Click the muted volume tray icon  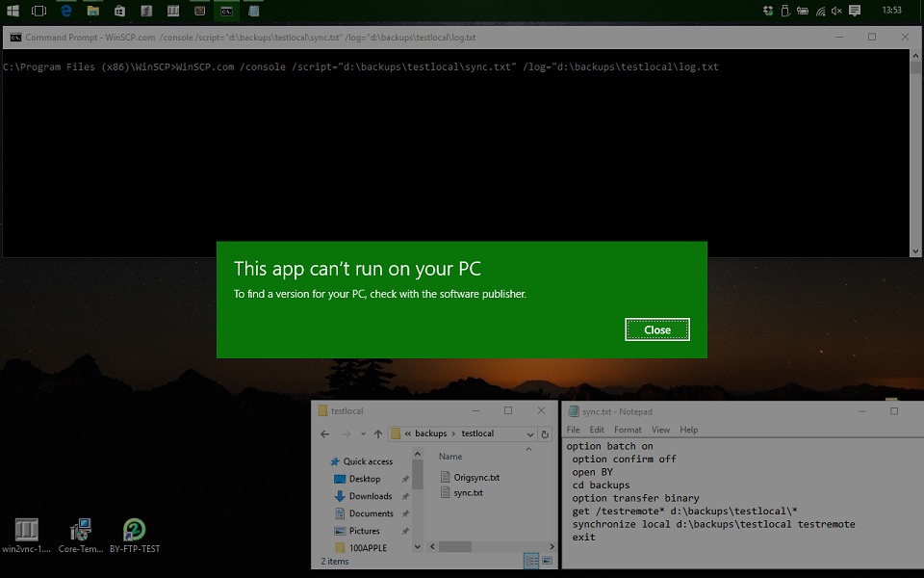point(835,11)
